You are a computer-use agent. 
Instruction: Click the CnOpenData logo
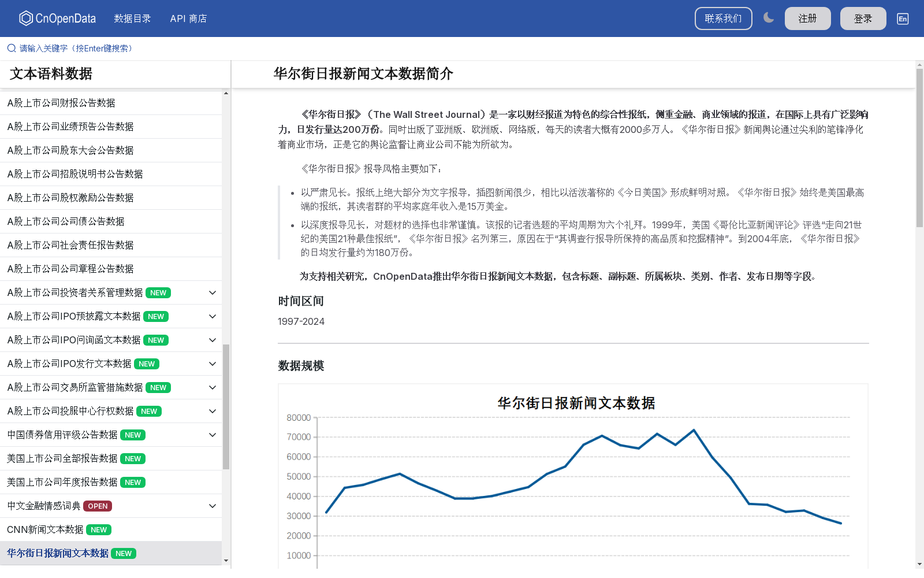point(57,18)
